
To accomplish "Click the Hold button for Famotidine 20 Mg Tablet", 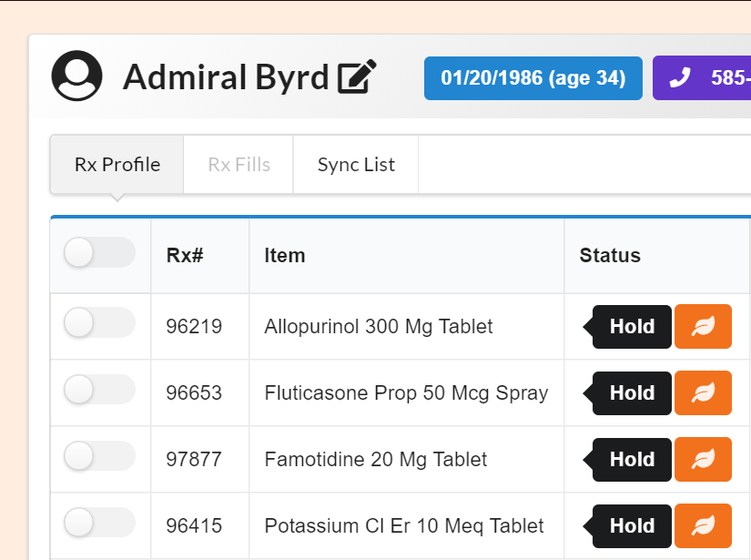I will click(632, 459).
